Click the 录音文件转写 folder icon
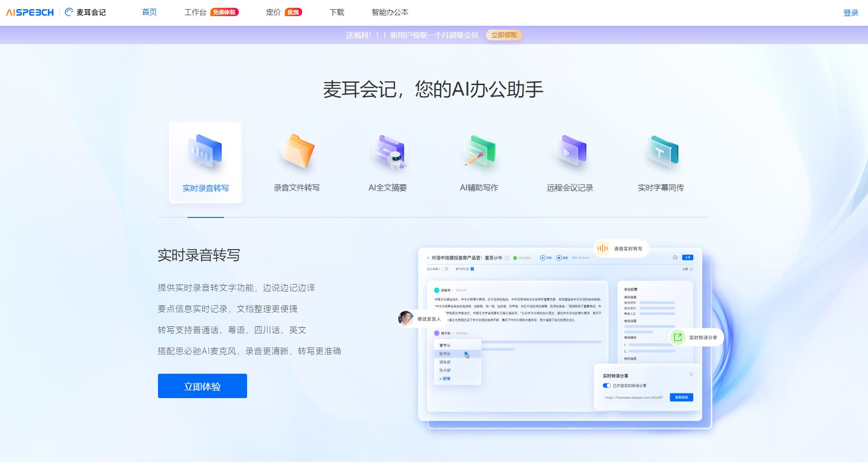868x462 pixels. pos(296,152)
